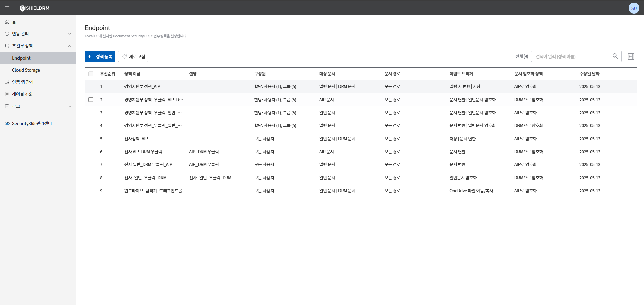The height and width of the screenshot is (305, 644).
Task: Check the checkbox for priority 2 row
Action: (x=91, y=100)
